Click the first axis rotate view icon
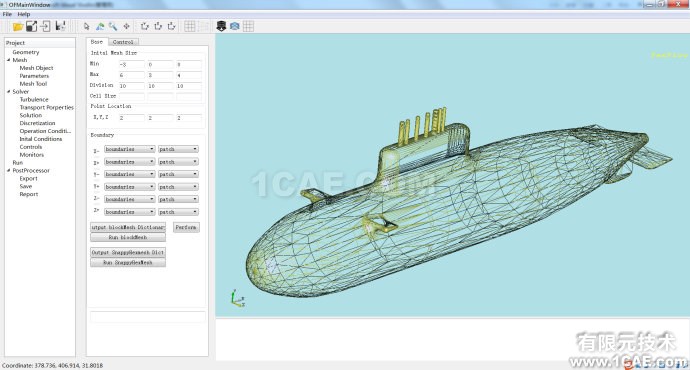Viewport: 690px width, 370px height. (144, 26)
